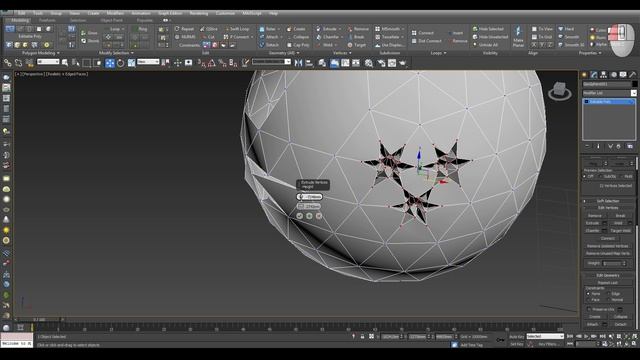Select the Cut tool in ribbon
Viewport: 640px width, 360px height.
point(208,37)
